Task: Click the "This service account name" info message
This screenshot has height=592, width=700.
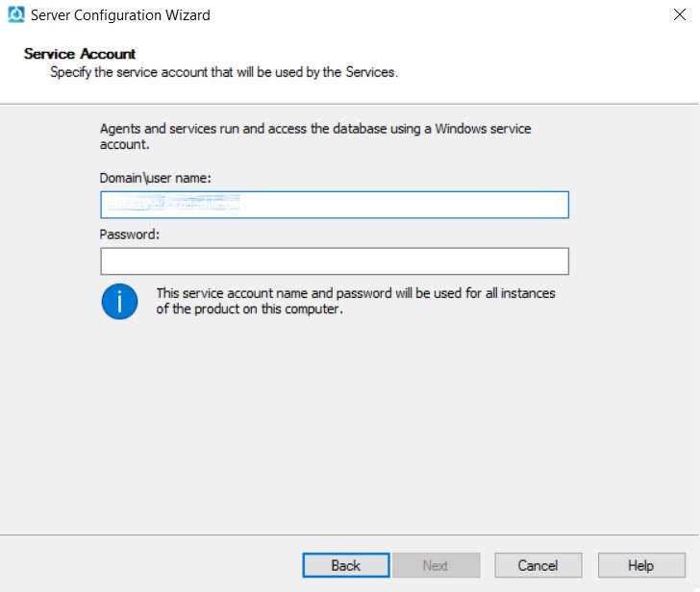Action: pos(356,301)
